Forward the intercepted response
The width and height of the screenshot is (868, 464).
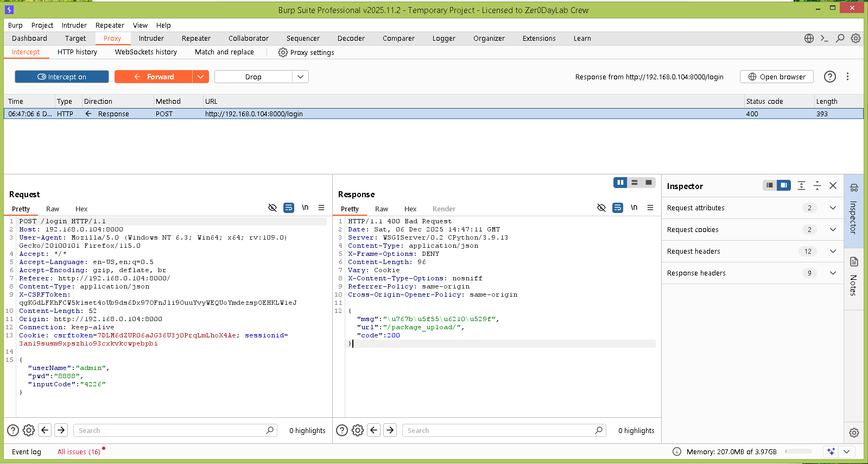coord(154,77)
